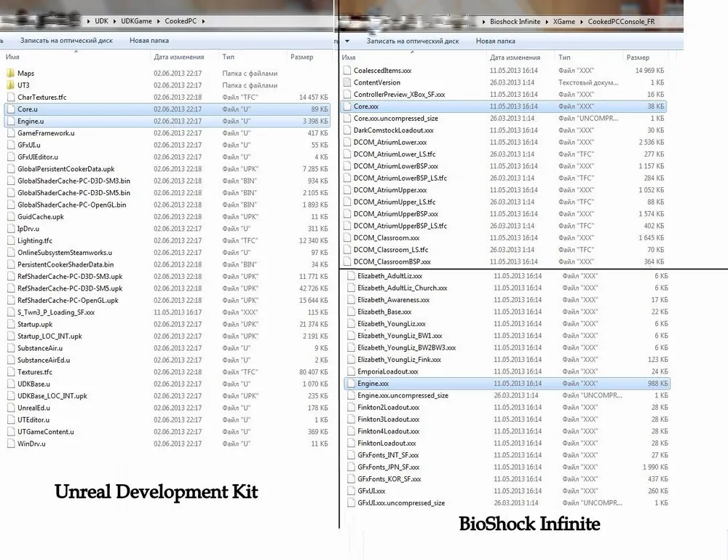The image size is (728, 560).
Task: Click the GlobalShaderCache-PC-OpenGL.bin file icon
Action: pos(10,205)
